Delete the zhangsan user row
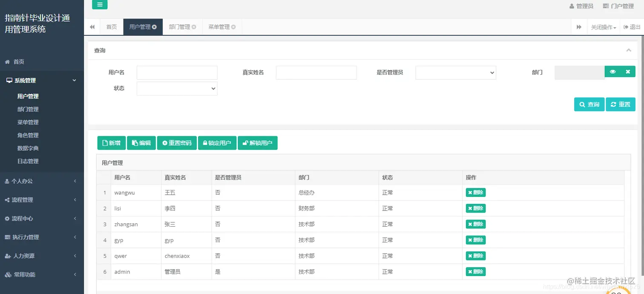This screenshot has width=644, height=294. 476,224
